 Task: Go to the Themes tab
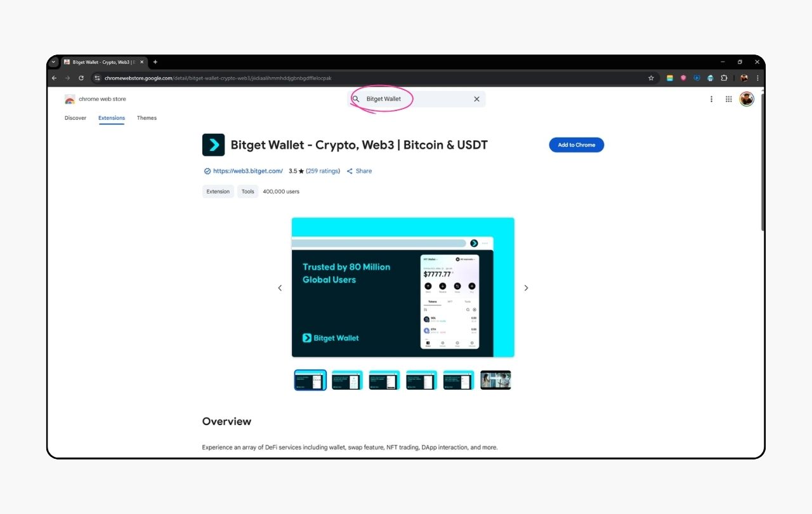pyautogui.click(x=147, y=118)
